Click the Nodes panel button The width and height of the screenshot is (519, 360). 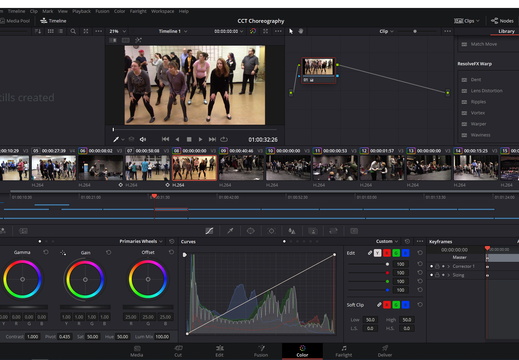pyautogui.click(x=502, y=21)
